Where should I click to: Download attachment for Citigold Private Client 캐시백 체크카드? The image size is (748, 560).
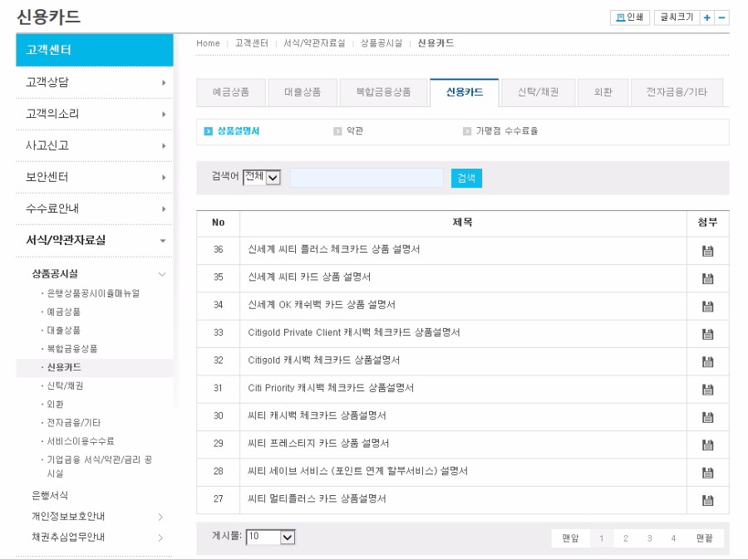pos(707,334)
